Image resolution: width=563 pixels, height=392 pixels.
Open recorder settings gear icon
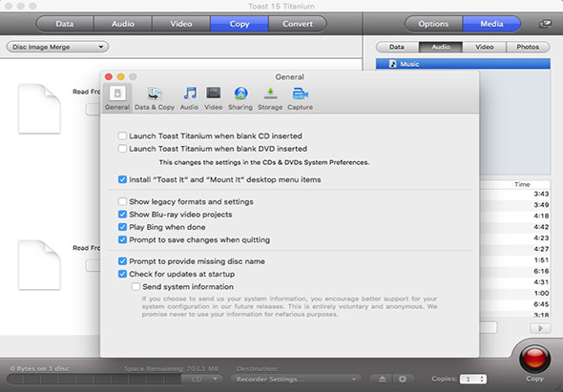(403, 379)
